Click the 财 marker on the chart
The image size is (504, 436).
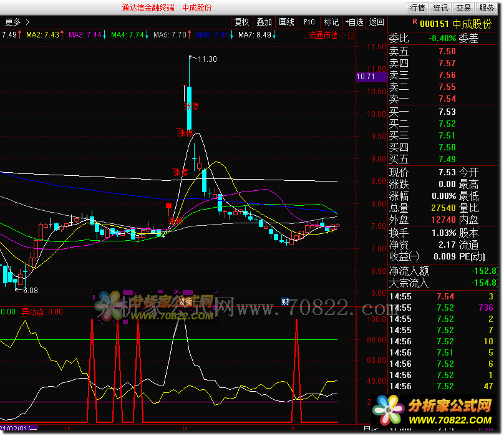pos(285,302)
